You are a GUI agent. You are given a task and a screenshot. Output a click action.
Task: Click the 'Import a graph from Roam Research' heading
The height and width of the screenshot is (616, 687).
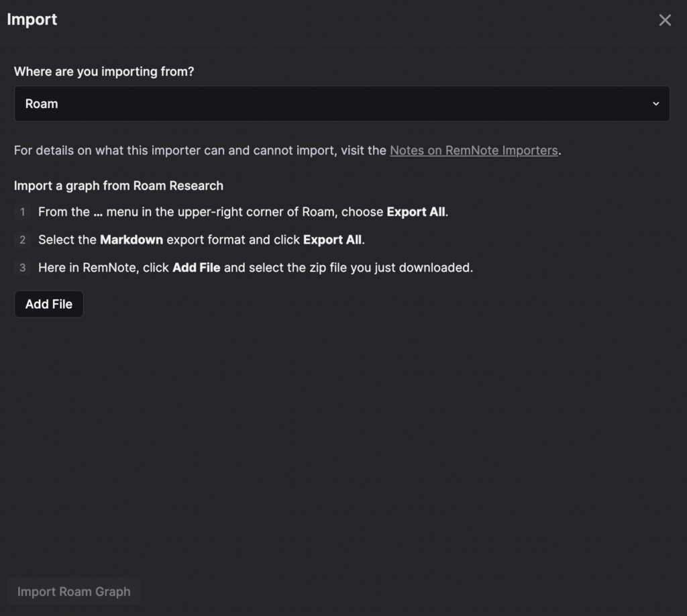point(119,186)
